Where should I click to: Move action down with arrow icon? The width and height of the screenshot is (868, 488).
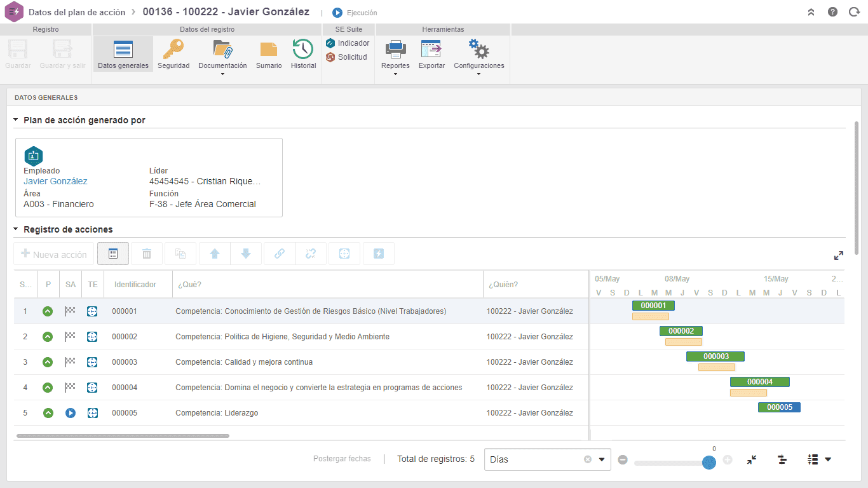[x=246, y=254]
